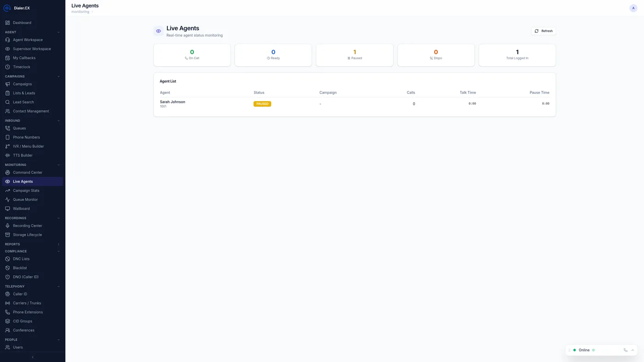Open the Command Center monitoring tool
This screenshot has height=362, width=644.
click(x=29, y=172)
